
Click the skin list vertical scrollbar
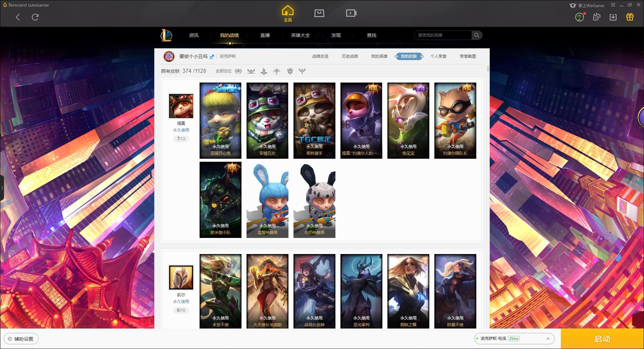[x=488, y=69]
